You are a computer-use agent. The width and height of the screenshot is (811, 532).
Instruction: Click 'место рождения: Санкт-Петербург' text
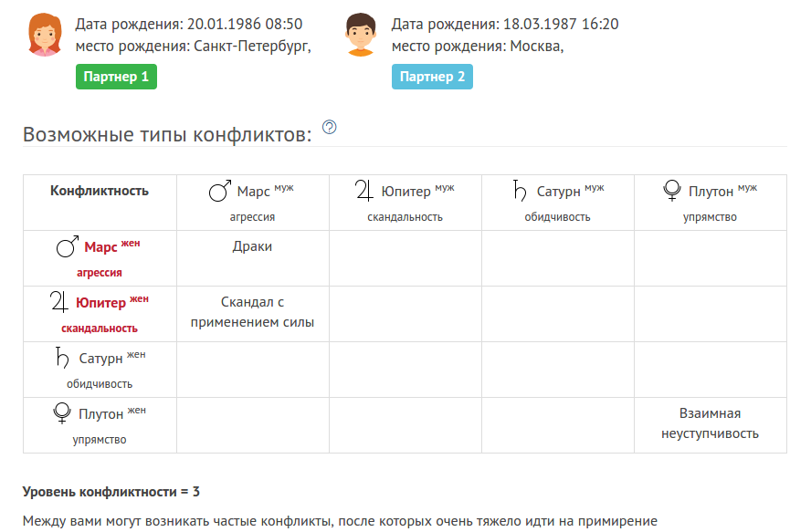click(x=194, y=47)
